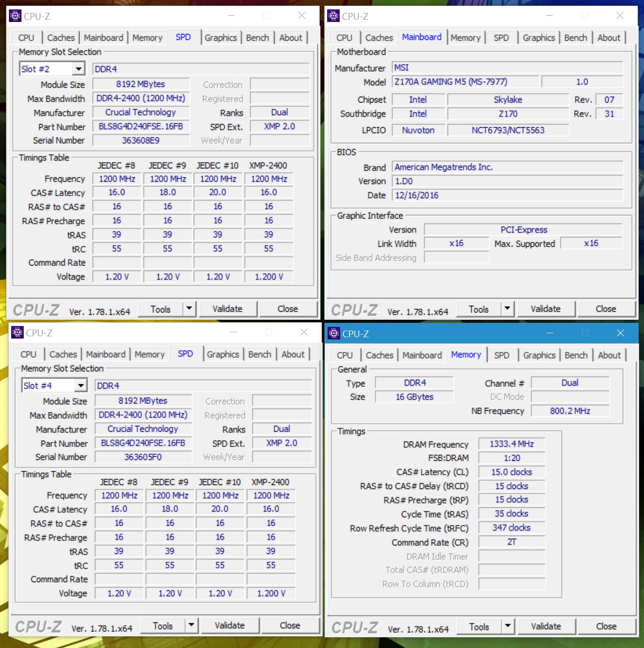Click Validate in the Slot #4 window
The image size is (644, 648).
230,626
